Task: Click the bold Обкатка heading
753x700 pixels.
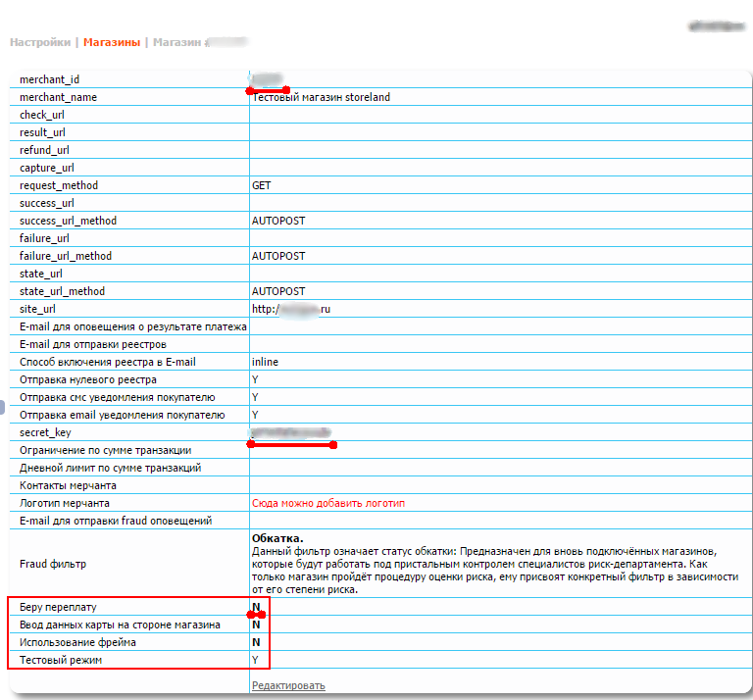Action: [277, 538]
